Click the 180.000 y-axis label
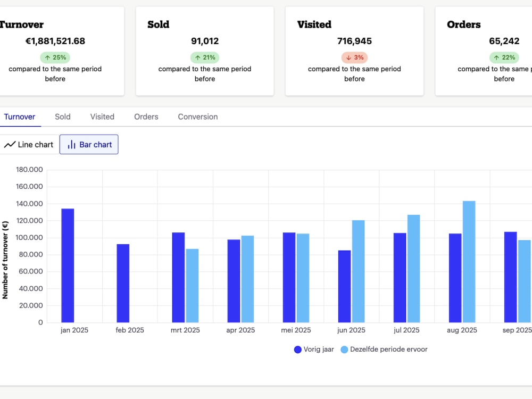This screenshot has width=532, height=399. [29, 170]
